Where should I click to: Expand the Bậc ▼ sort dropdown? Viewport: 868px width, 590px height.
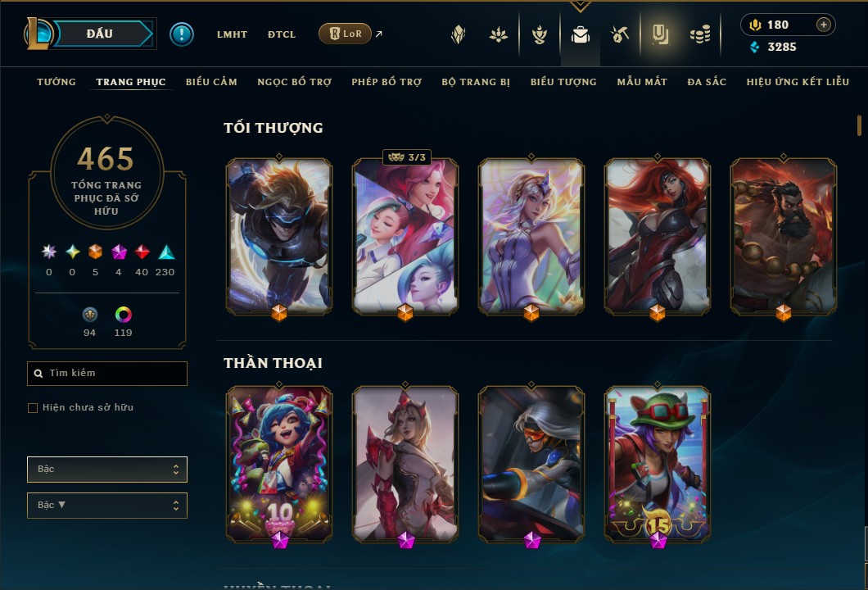click(x=106, y=506)
